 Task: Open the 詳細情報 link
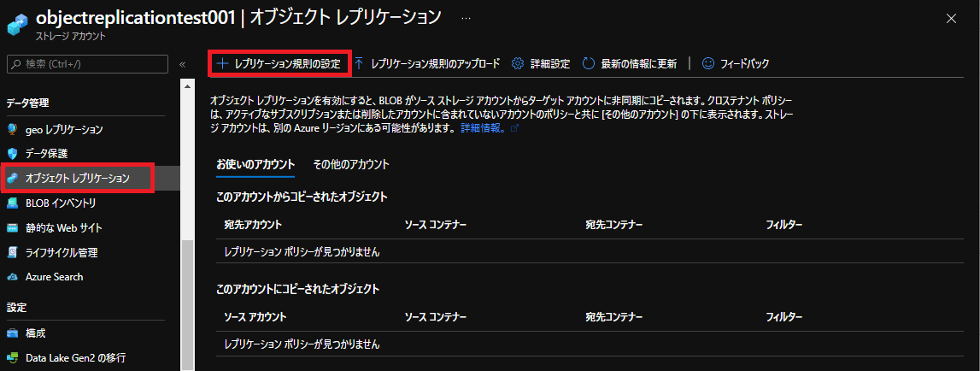click(x=483, y=128)
